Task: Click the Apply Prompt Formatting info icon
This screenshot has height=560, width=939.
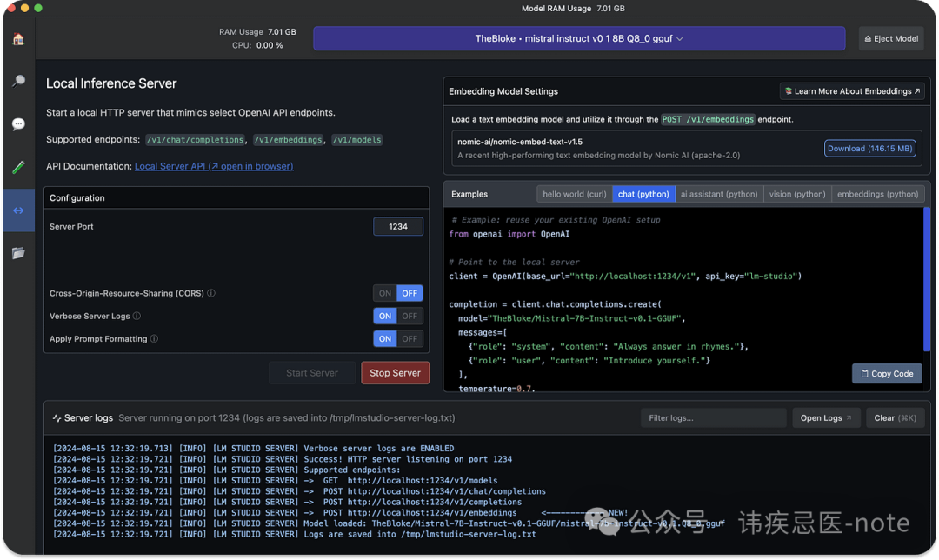Action: pyautogui.click(x=154, y=338)
